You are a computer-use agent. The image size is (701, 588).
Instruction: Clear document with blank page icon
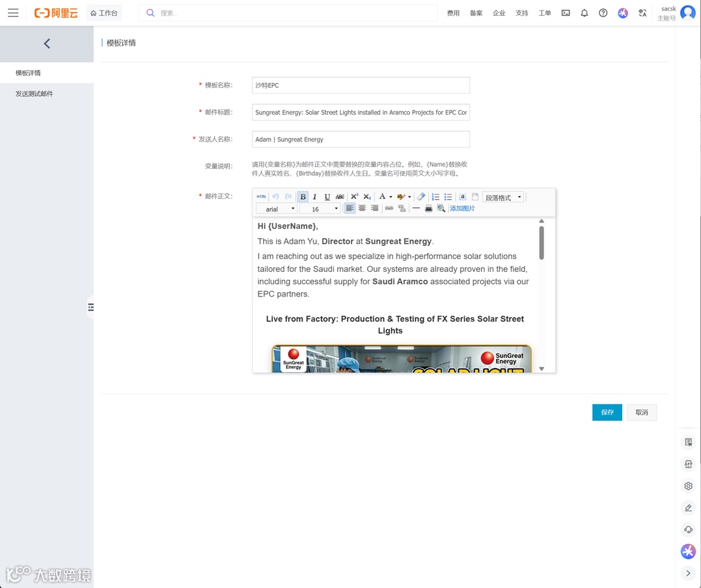click(x=475, y=196)
